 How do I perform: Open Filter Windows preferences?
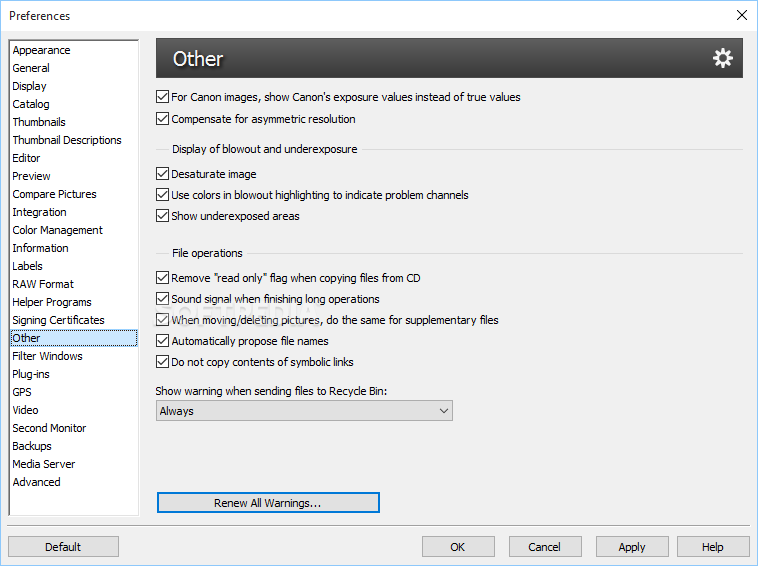click(x=73, y=356)
